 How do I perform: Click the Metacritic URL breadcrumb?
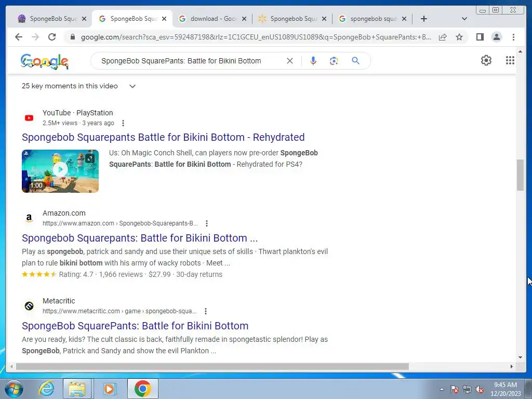point(119,311)
